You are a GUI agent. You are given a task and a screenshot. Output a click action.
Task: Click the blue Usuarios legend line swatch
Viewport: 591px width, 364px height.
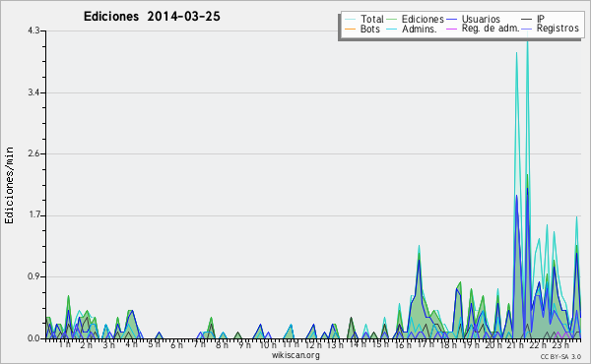[x=451, y=20]
